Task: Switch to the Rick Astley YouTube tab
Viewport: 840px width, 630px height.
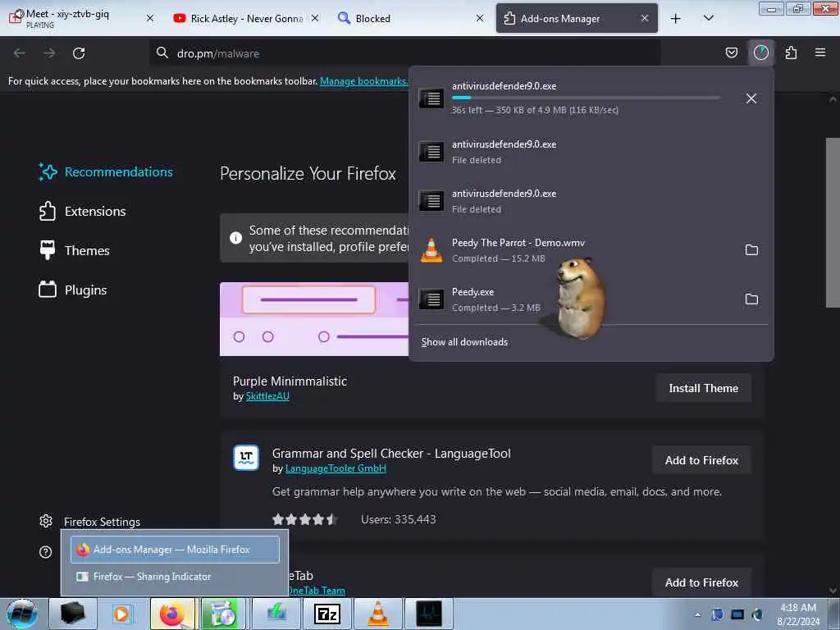Action: pos(246,18)
